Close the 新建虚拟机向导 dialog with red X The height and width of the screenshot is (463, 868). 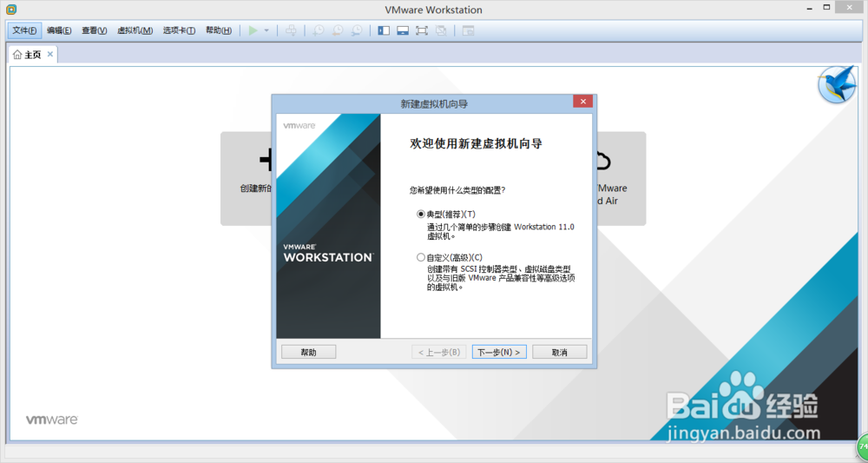pos(583,102)
